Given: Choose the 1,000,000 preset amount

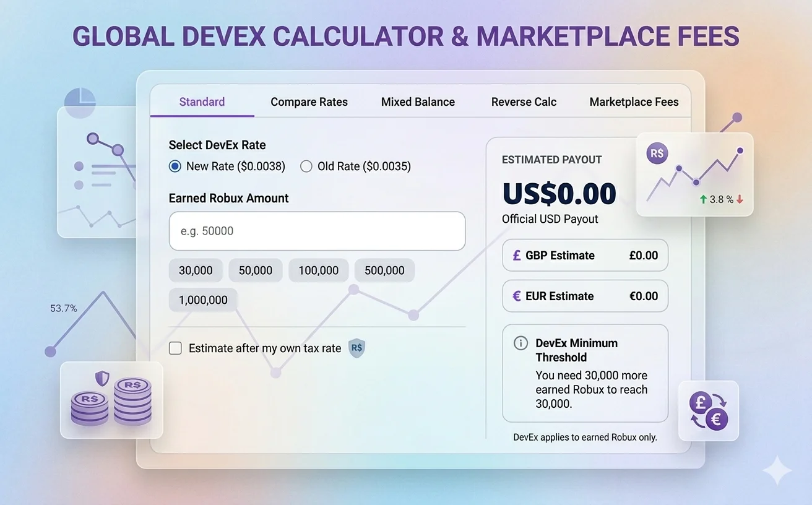Looking at the screenshot, I should 203,300.
